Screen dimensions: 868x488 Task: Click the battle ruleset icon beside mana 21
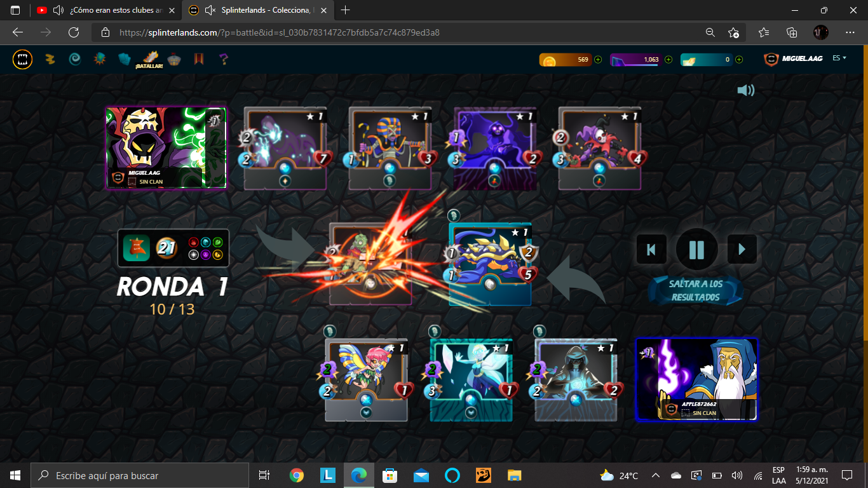pyautogui.click(x=136, y=248)
